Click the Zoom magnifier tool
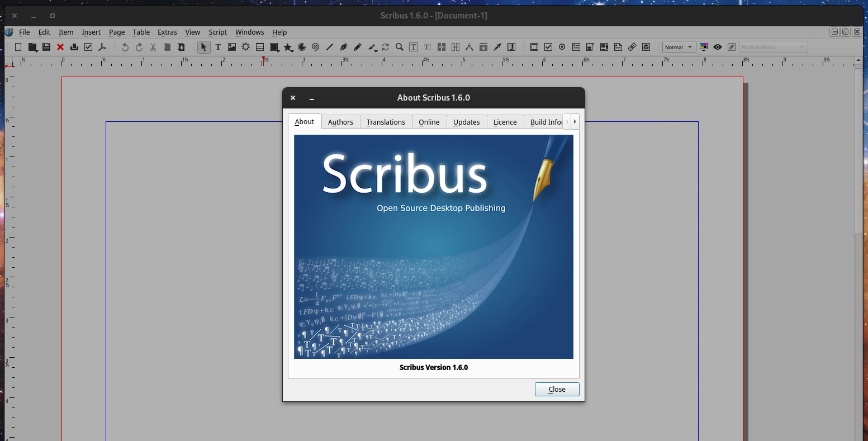The width and height of the screenshot is (868, 441). click(400, 48)
